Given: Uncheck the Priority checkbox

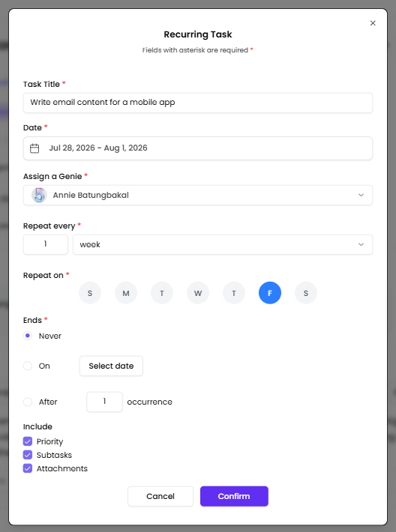Looking at the screenshot, I should click(x=28, y=441).
